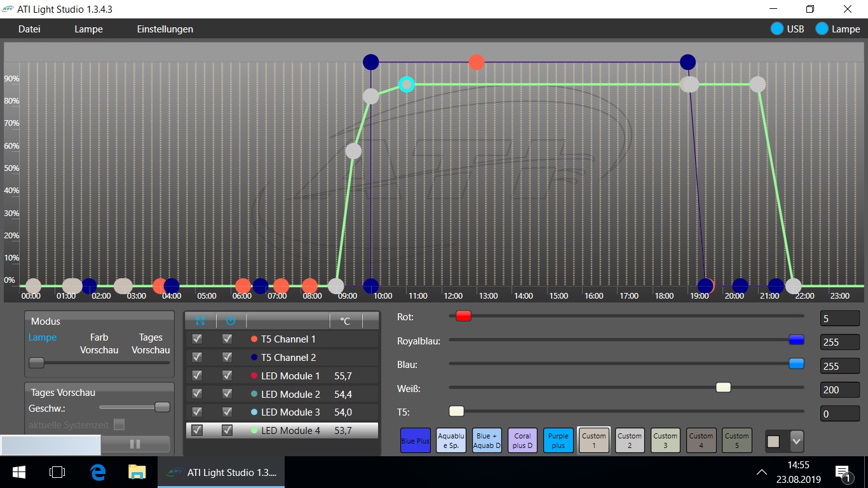Click the USB connection status indicator
The height and width of the screenshot is (488, 868).
pyautogui.click(x=776, y=29)
